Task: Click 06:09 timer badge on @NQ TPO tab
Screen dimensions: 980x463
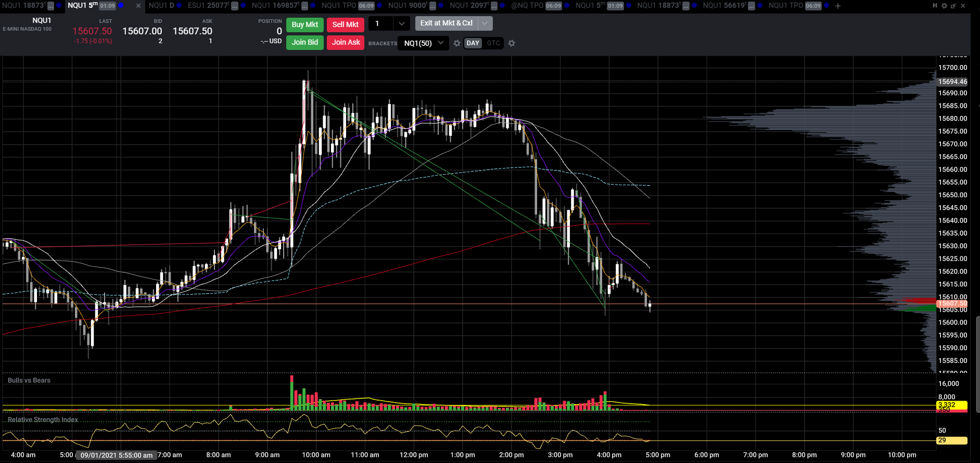Action: [554, 6]
